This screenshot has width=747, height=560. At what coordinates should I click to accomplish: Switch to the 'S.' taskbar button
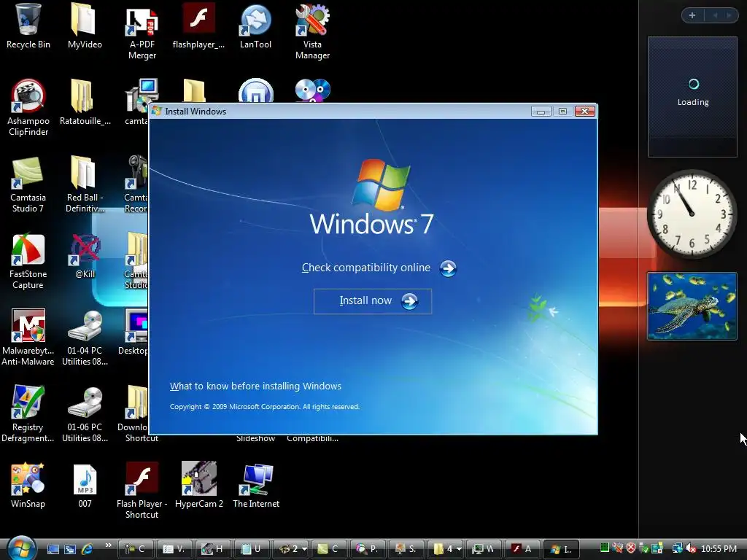[x=406, y=549]
